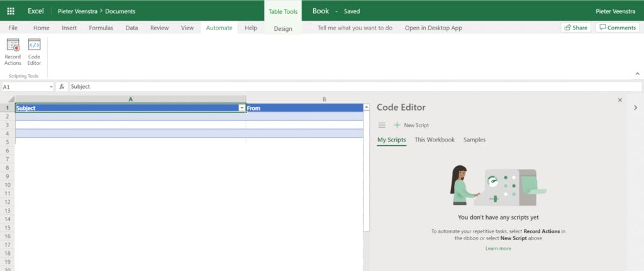The height and width of the screenshot is (271, 644).
Task: Select row 10 header
Action: [8, 185]
